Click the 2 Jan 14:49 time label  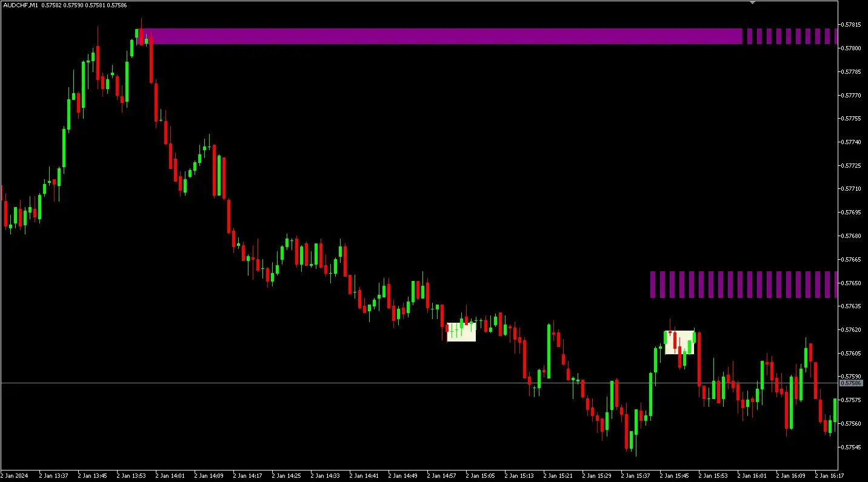(403, 476)
